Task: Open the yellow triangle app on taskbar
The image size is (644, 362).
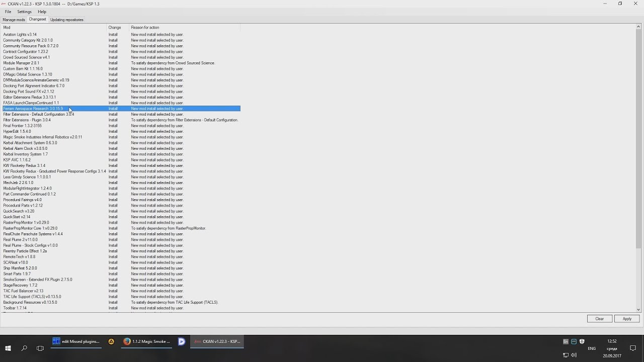Action: click(111, 341)
